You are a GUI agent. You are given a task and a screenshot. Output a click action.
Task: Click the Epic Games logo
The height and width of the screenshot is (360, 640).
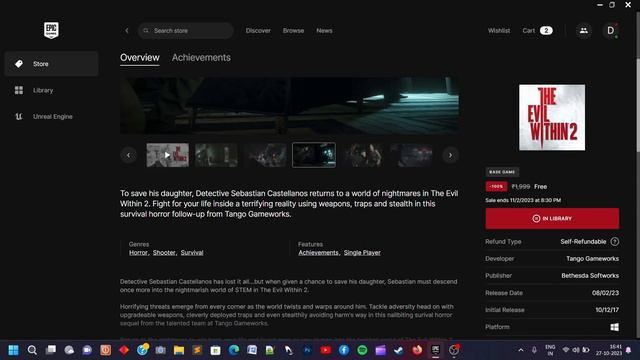tap(51, 30)
